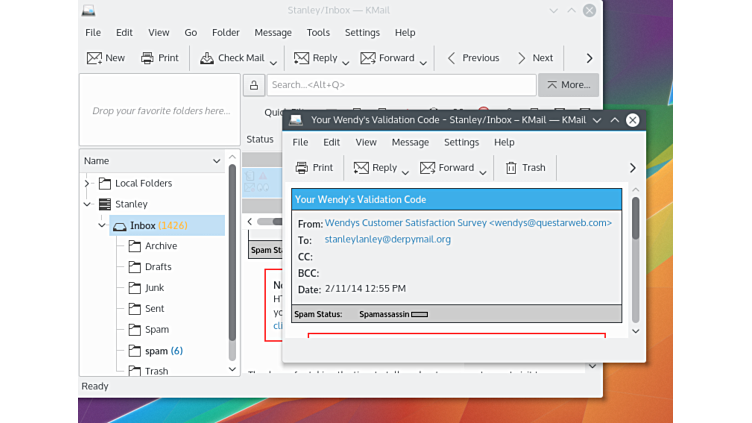This screenshot has width=752, height=423.
Task: Collapse the Stanley account tree node
Action: pyautogui.click(x=88, y=204)
